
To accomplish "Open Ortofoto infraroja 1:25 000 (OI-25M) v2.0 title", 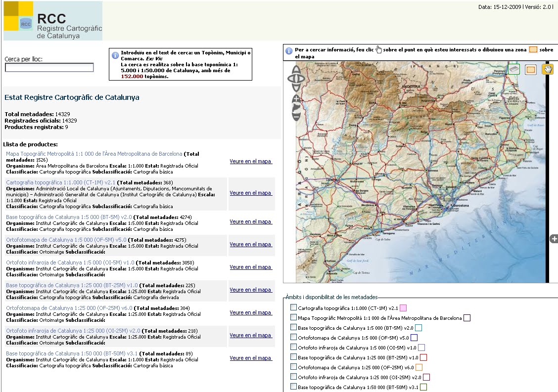I will click(x=73, y=331).
